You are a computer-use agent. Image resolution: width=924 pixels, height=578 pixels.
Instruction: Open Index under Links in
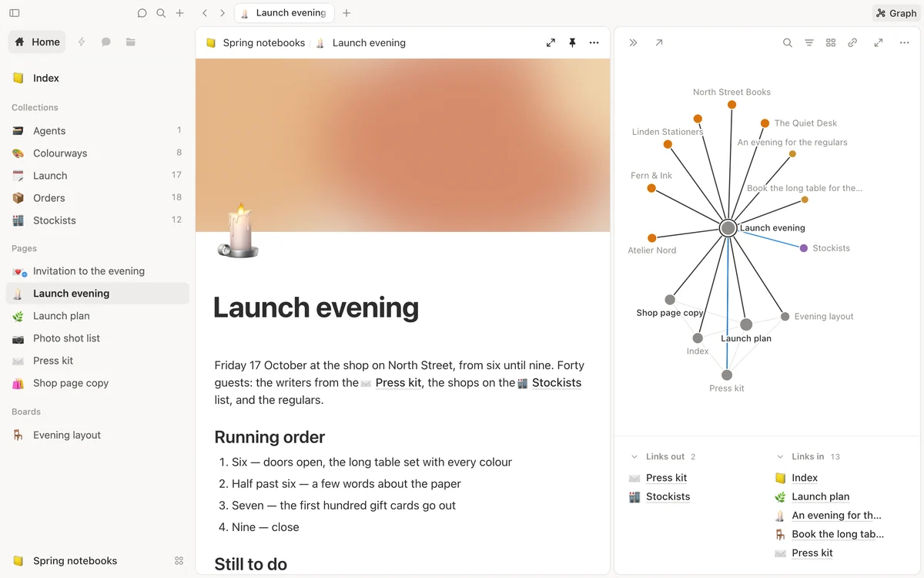tap(805, 478)
